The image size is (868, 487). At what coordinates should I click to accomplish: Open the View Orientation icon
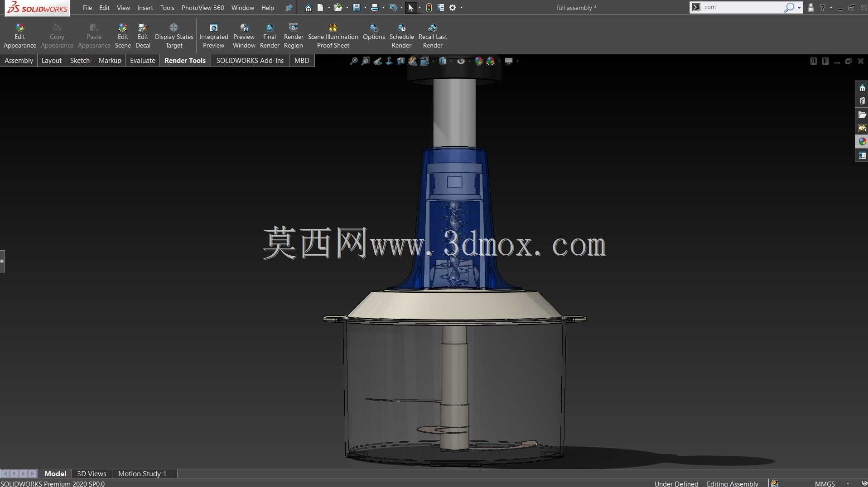tap(424, 61)
